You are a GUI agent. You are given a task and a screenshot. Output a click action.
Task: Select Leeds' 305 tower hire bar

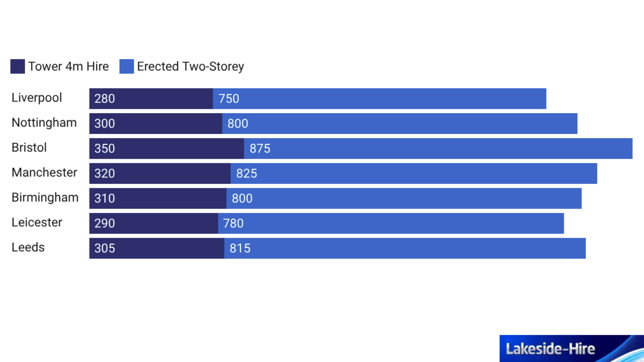(x=157, y=248)
